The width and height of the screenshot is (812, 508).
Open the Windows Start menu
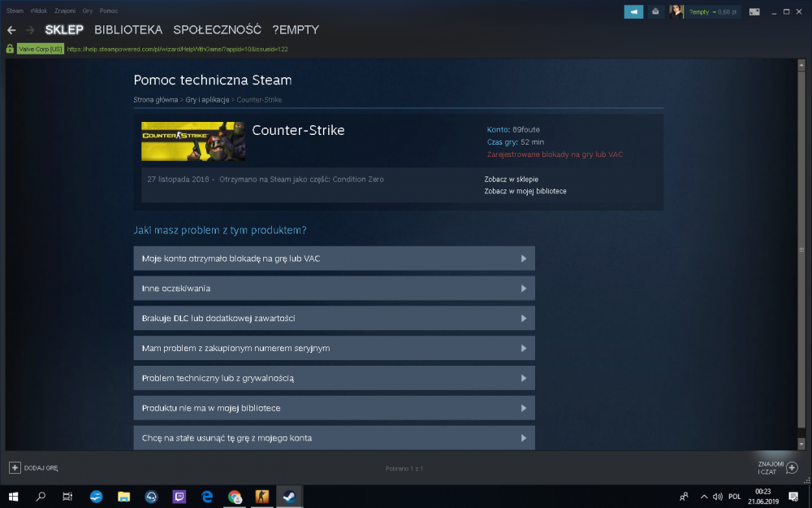click(x=14, y=497)
